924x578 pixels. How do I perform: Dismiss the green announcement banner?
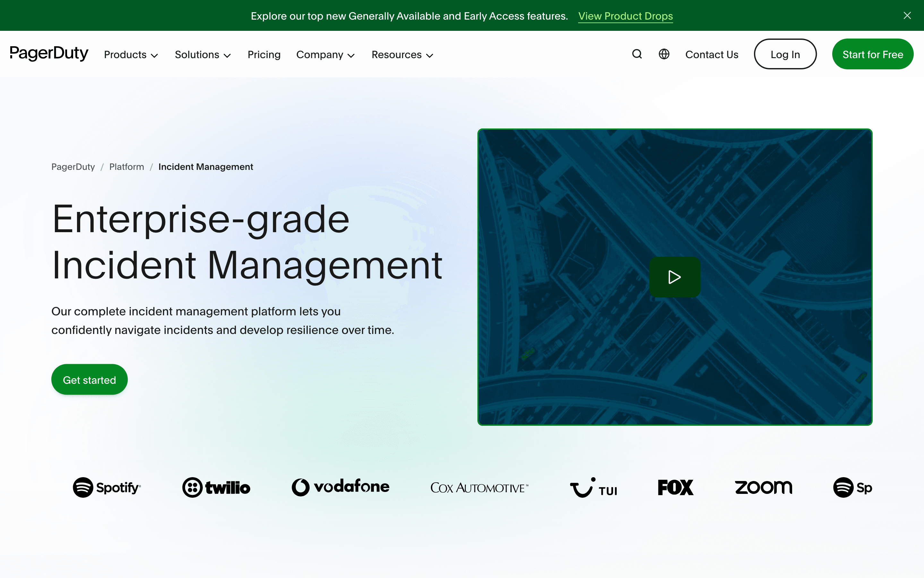(907, 16)
